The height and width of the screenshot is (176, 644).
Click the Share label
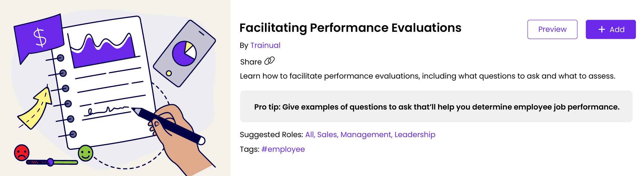pos(250,62)
